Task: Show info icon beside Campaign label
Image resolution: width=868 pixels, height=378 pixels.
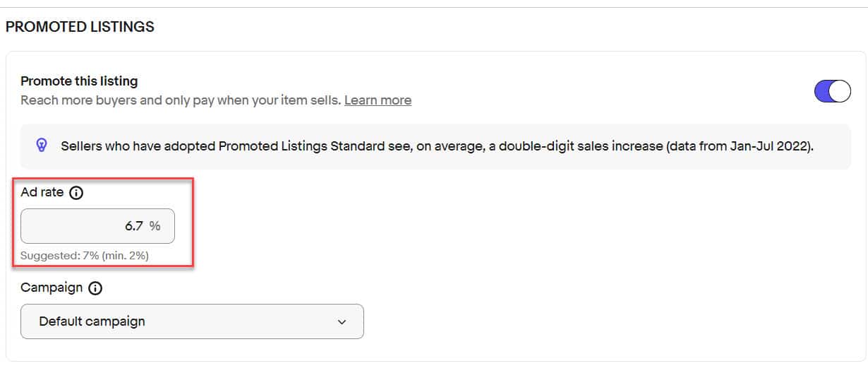Action: [95, 288]
